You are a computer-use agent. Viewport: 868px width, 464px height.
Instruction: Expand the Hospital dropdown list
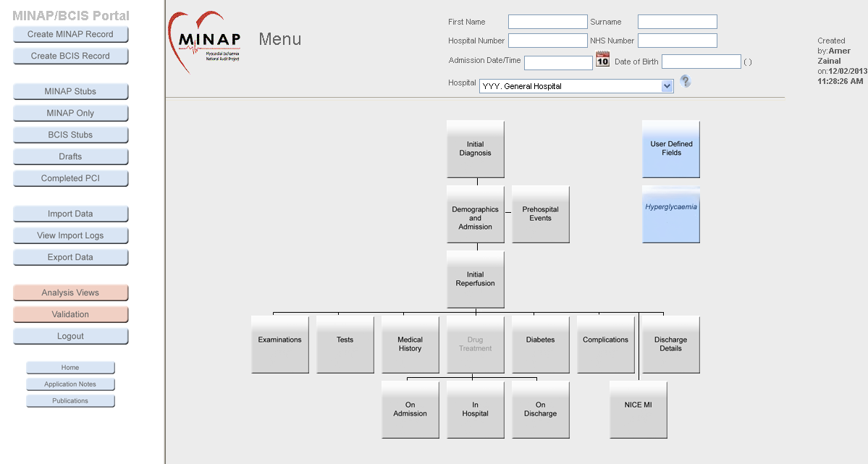pos(667,86)
